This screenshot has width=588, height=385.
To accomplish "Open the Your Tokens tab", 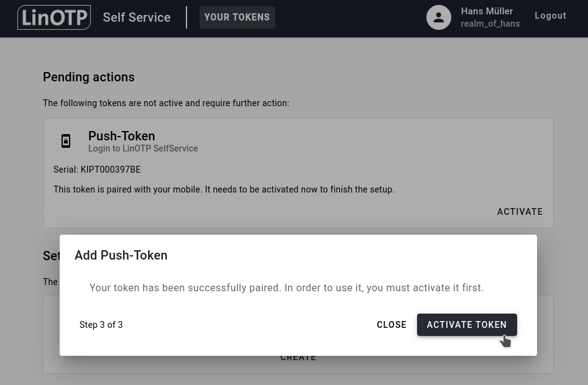I will tap(237, 17).
